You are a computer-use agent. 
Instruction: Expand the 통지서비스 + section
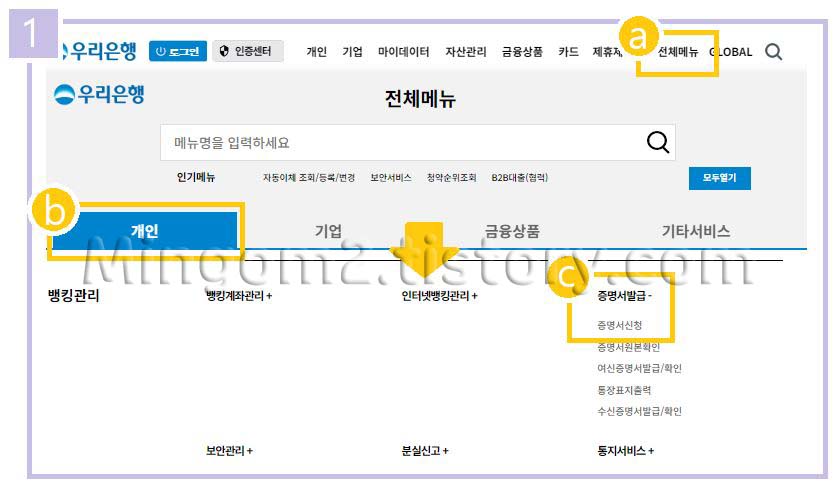tap(625, 451)
